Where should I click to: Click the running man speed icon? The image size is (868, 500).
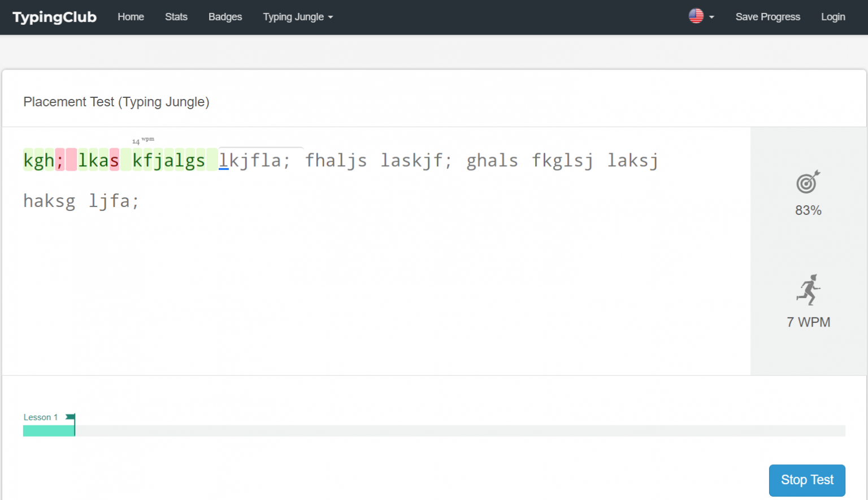click(808, 290)
